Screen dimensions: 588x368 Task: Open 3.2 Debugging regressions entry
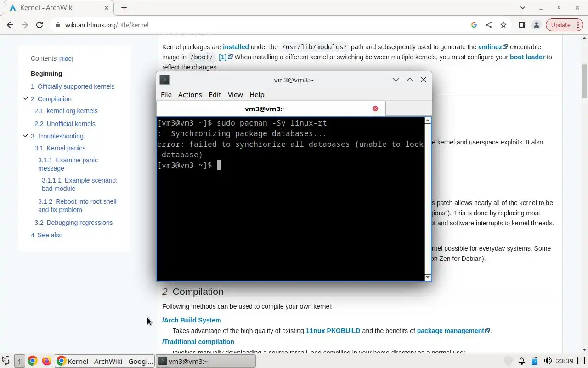point(73,223)
